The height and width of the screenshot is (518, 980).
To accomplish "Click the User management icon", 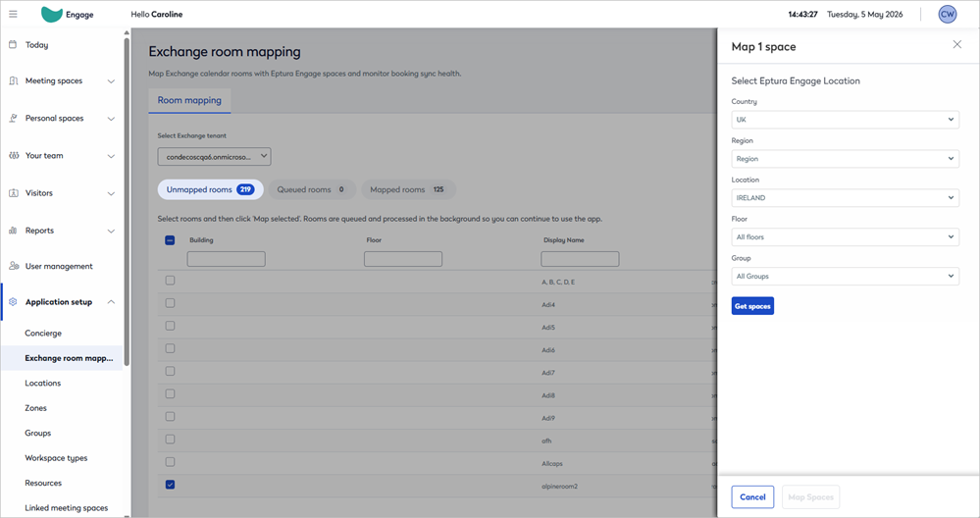I will [13, 266].
